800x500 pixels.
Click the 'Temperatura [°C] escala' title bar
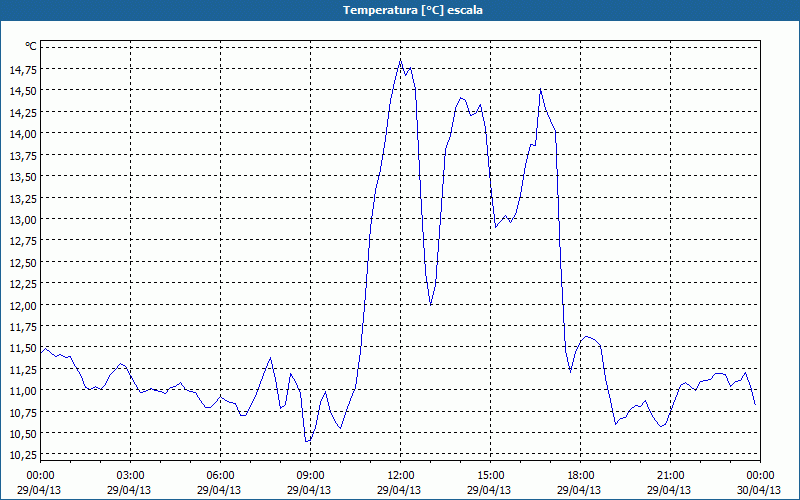coord(400,10)
